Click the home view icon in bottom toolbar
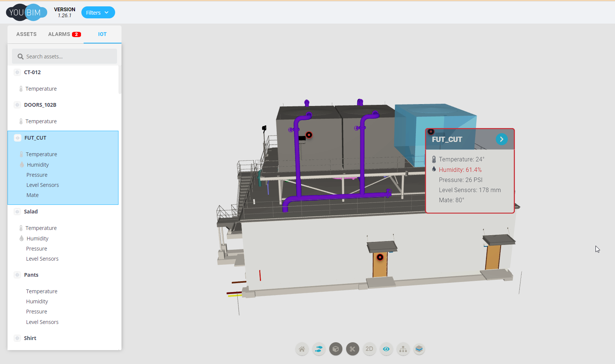Viewport: 615px width, 364px height. tap(302, 349)
